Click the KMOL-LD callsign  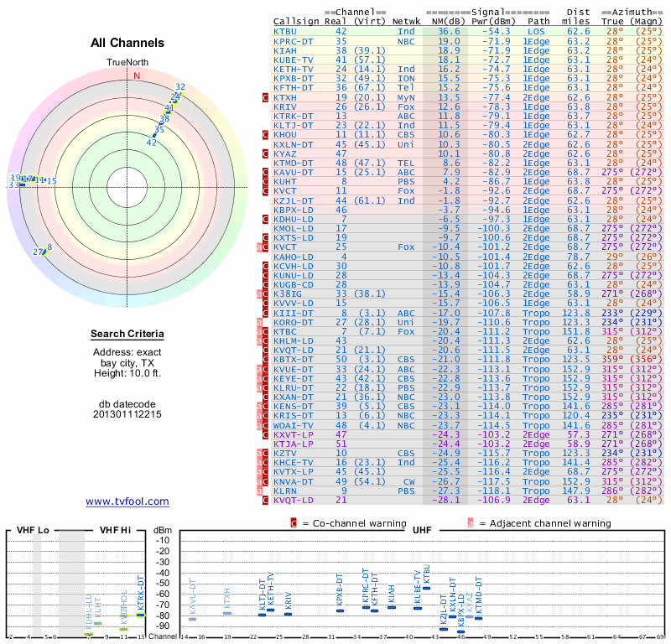(294, 229)
